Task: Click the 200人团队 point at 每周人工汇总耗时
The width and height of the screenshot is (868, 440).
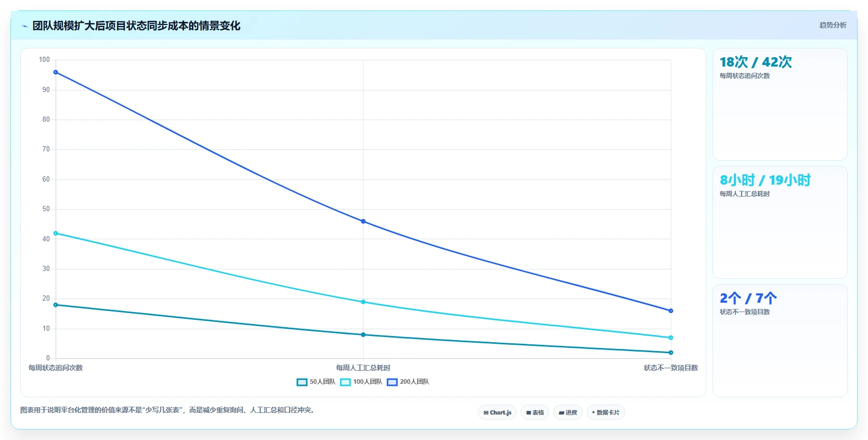Action: point(363,222)
